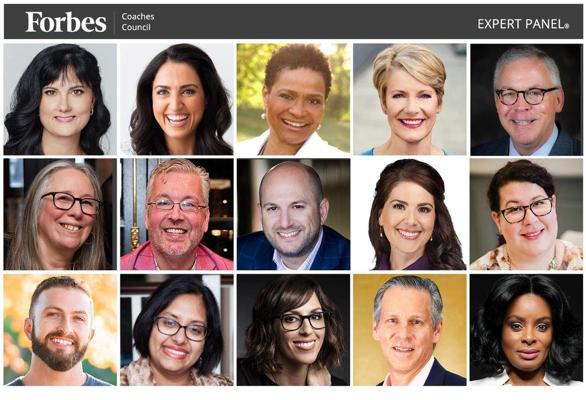
Task: Click the Coaches Council header text
Action: 138,22
